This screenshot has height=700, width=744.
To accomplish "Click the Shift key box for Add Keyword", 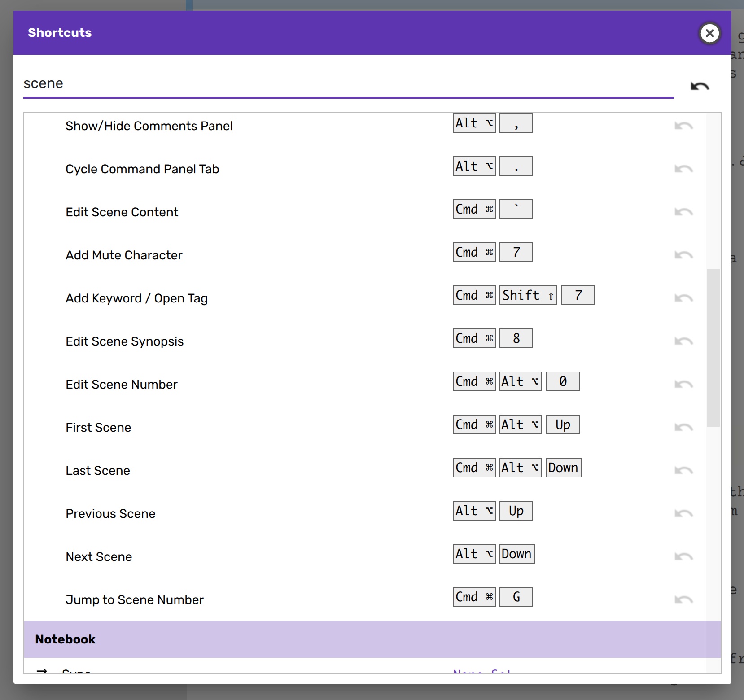I will tap(528, 295).
